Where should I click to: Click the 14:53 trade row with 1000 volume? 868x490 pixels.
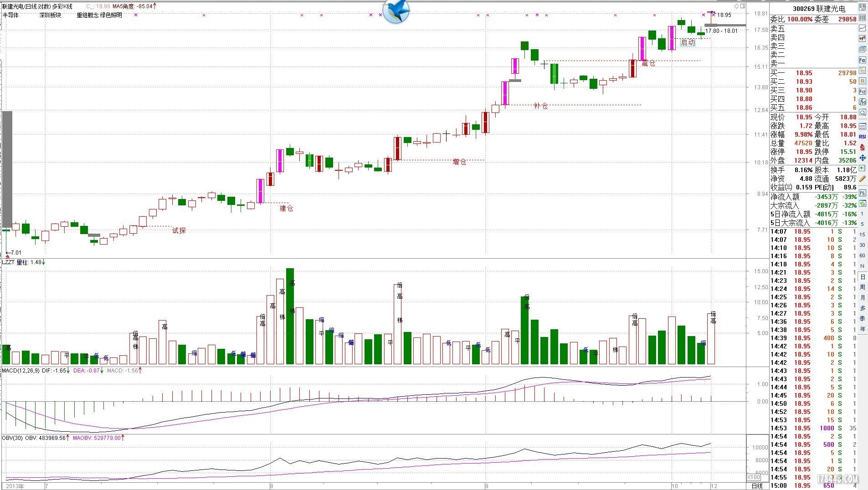pyautogui.click(x=813, y=428)
